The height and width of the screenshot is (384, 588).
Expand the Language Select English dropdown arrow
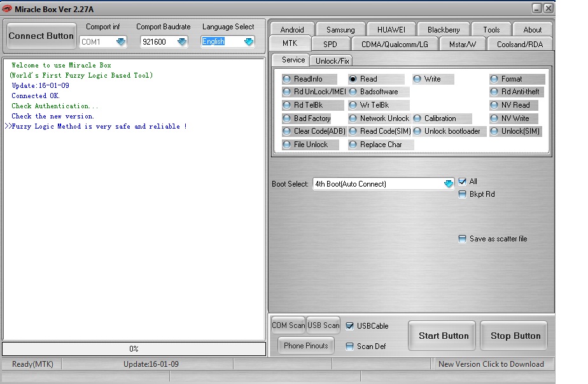[249, 41]
